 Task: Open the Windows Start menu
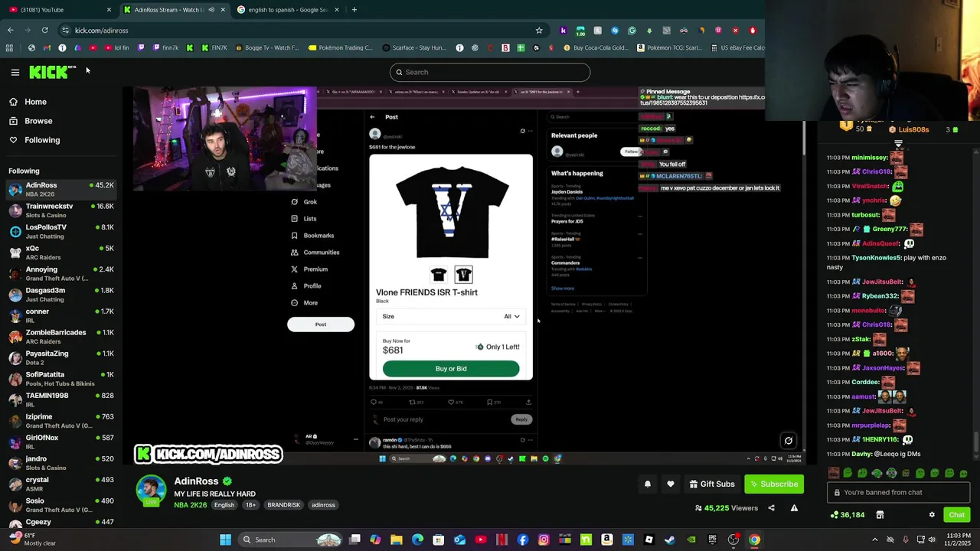[x=225, y=540]
